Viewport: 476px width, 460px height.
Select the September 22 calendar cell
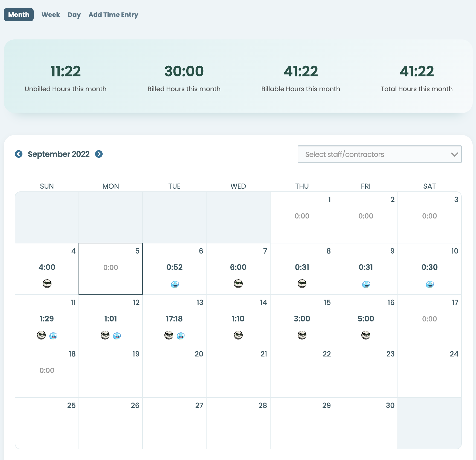tap(302, 372)
